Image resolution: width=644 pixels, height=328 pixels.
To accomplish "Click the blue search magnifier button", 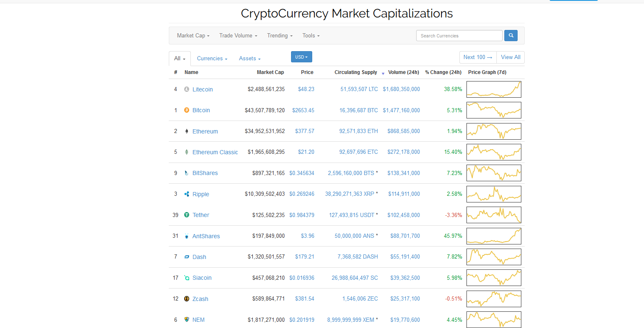I will pos(511,35).
